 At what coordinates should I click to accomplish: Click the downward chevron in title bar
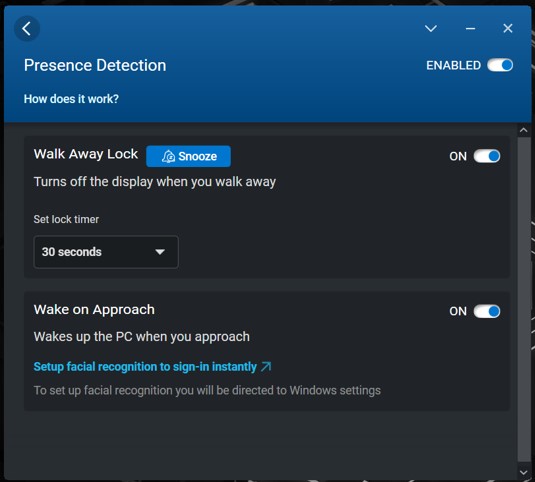point(431,28)
